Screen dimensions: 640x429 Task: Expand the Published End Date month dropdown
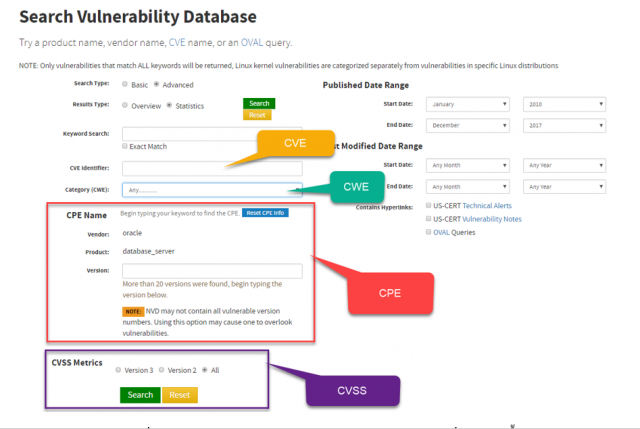[468, 126]
